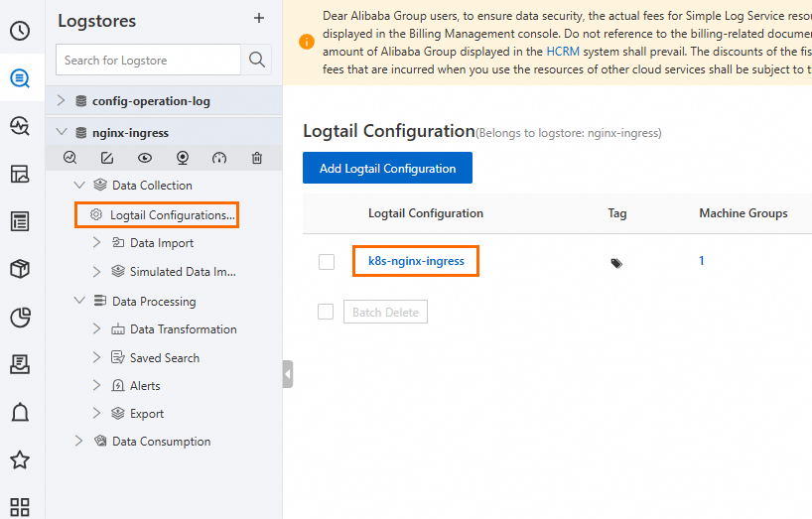Expand the config-operation-log logstore
The width and height of the screenshot is (812, 519).
pyautogui.click(x=62, y=100)
